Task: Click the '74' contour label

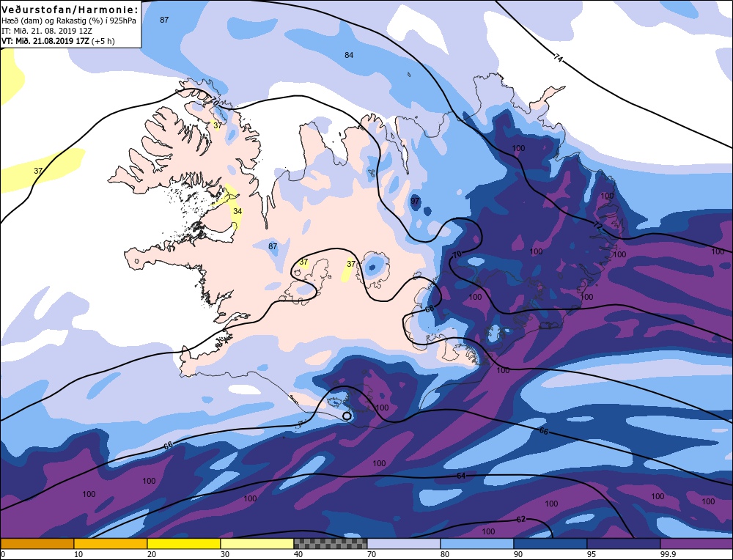Action: 558,58
